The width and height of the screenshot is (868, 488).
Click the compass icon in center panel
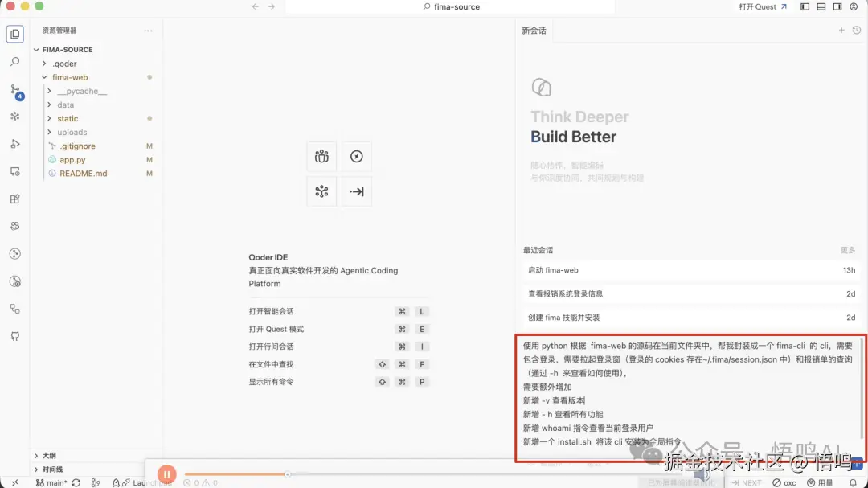click(x=357, y=157)
